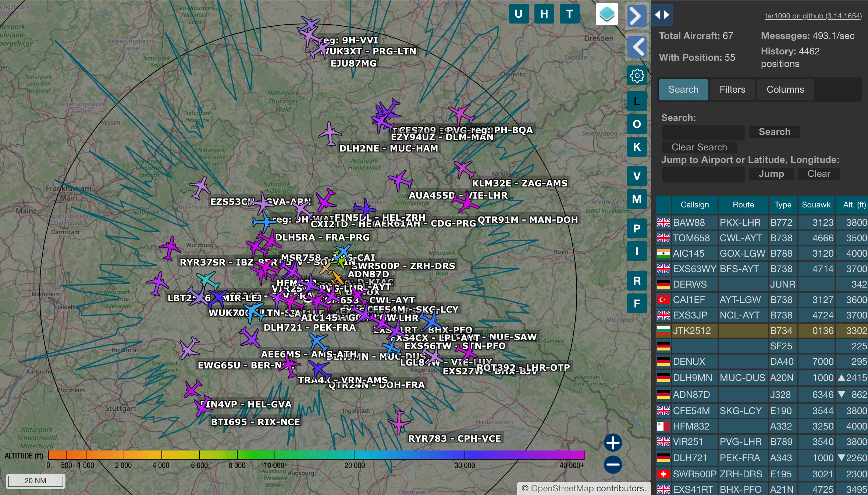Sort table by Route column
Screen dimensions: 868x495
click(x=743, y=205)
